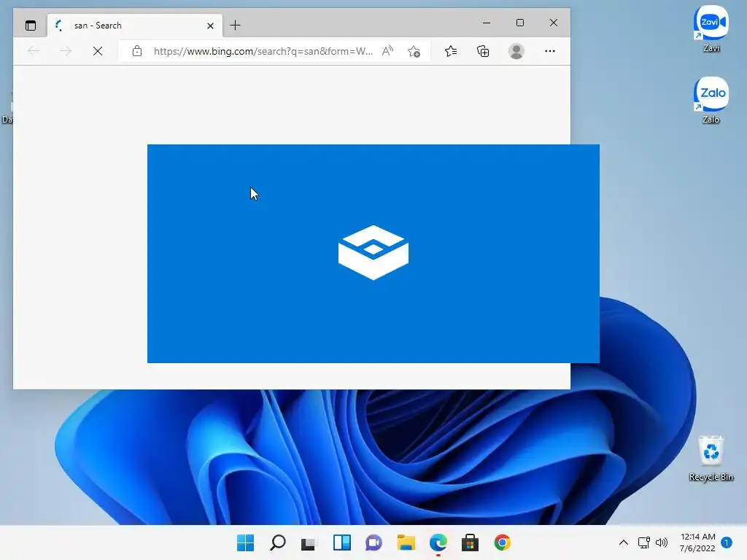
Task: Open Microsoft Store from the taskbar
Action: [471, 542]
